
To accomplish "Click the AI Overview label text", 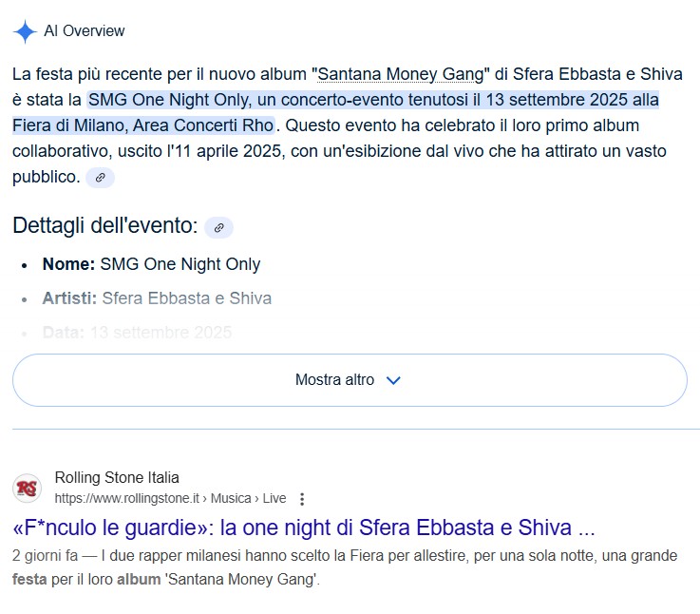I will click(85, 31).
